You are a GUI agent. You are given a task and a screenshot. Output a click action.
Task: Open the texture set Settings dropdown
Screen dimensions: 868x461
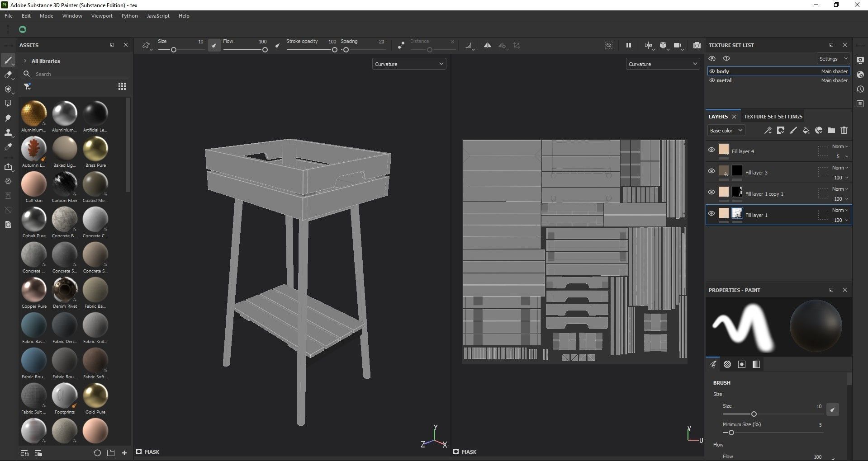[x=833, y=59]
